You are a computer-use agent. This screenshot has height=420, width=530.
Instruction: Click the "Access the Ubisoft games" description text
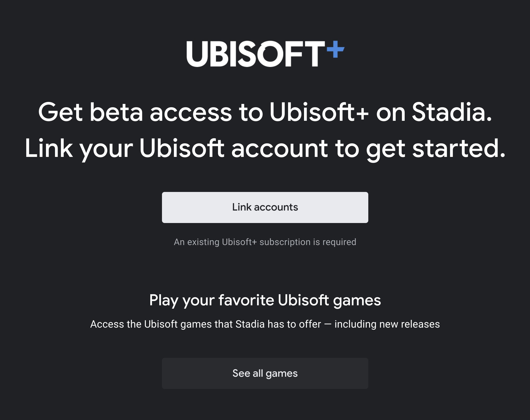(265, 324)
